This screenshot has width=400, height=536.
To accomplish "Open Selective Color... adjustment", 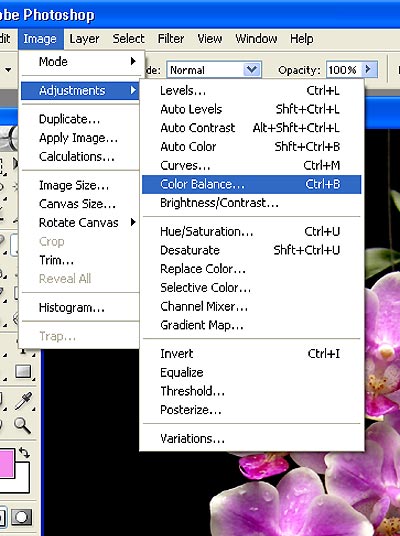I will (252, 287).
